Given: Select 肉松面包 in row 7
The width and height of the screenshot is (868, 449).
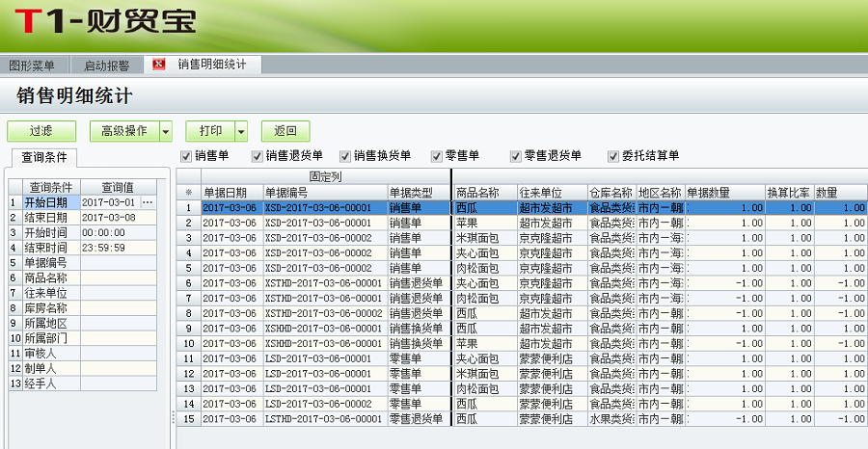Looking at the screenshot, I should 485,298.
